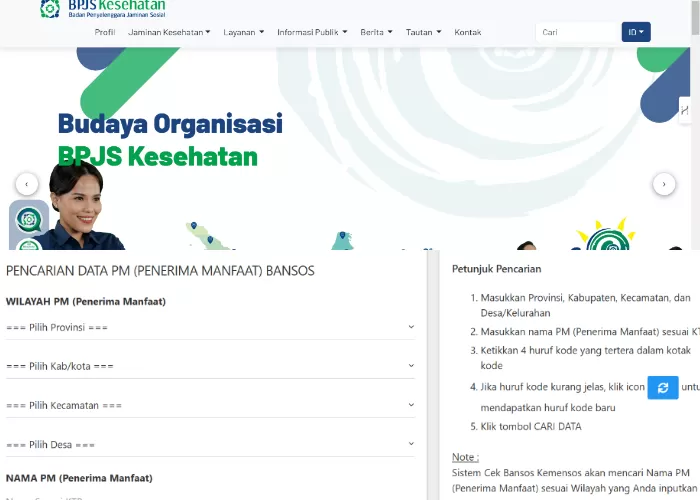Screen dimensions: 700x500
Task: Click the Cari search field
Action: coord(576,32)
